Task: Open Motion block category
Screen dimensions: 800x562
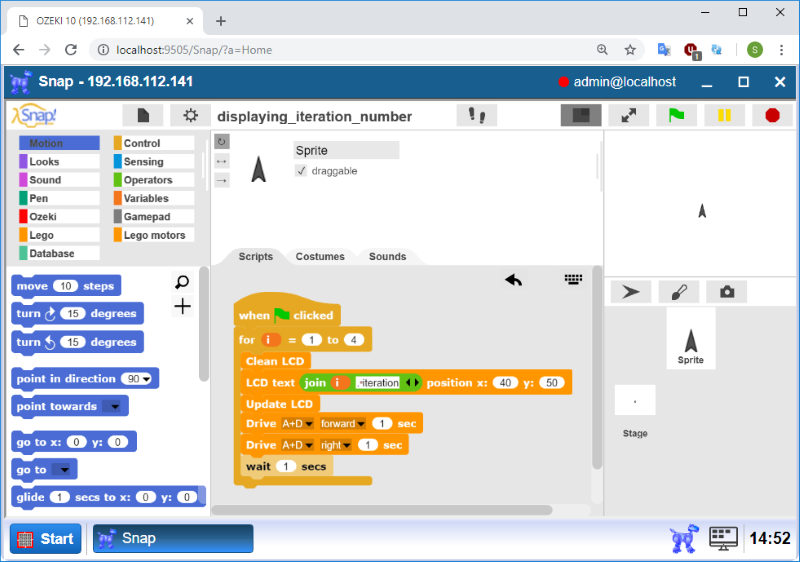Action: 59,143
